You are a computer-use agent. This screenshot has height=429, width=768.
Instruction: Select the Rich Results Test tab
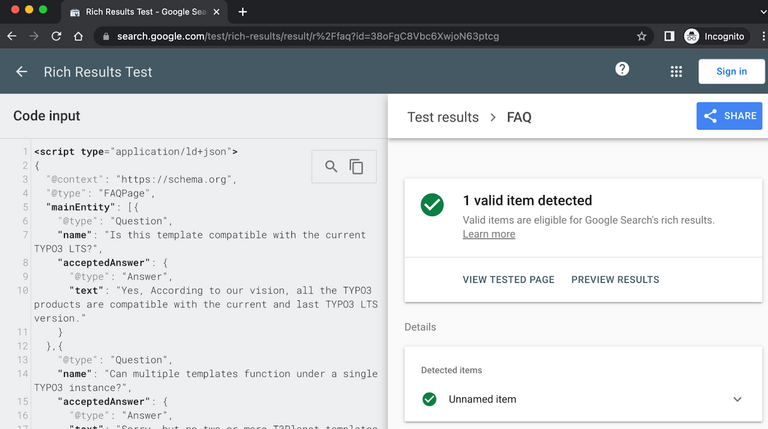coord(140,12)
